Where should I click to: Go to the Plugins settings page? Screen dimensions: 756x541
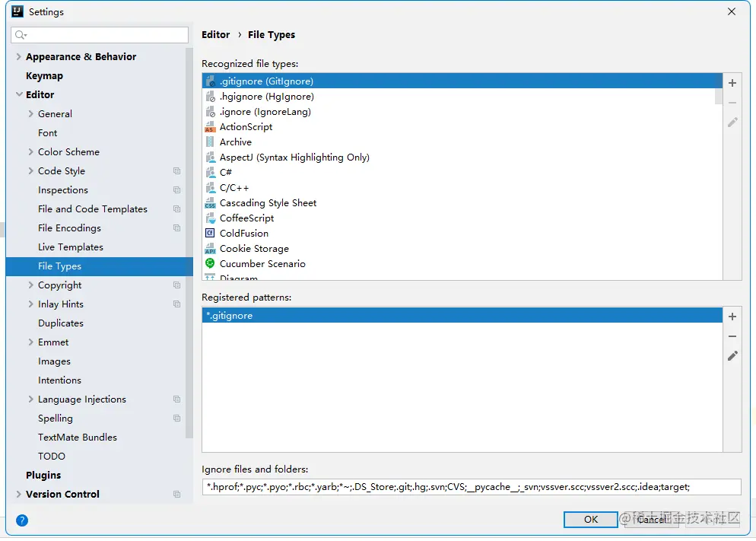pos(43,476)
